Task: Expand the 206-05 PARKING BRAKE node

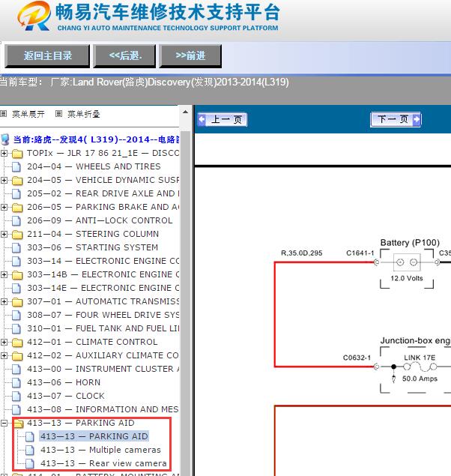Action: 4,208
